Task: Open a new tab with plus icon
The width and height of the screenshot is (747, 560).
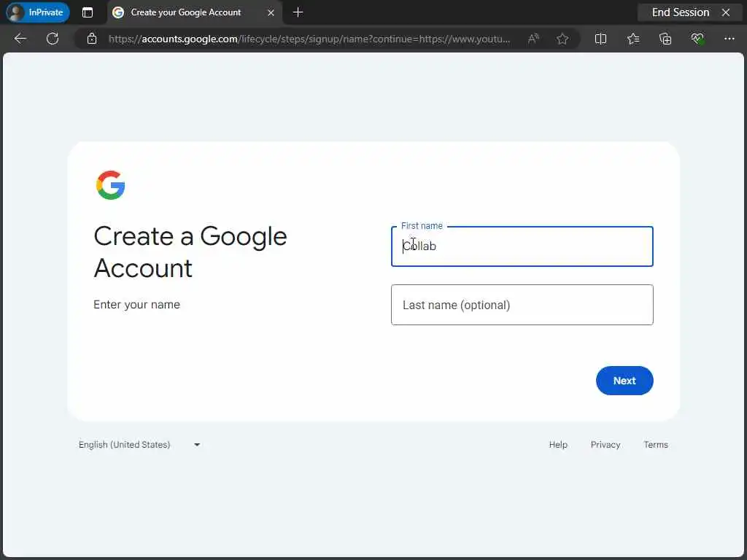Action: (x=298, y=12)
